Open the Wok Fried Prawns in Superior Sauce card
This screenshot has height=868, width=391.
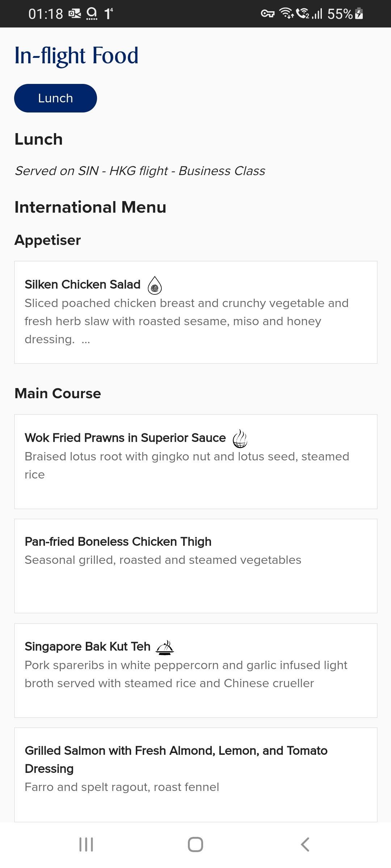(x=195, y=461)
